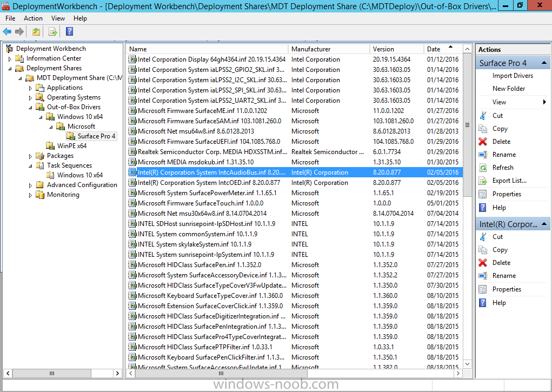Click the Cut scissors icon under Intel(R) Corpor...
The height and width of the screenshot is (392, 552).
click(x=483, y=237)
